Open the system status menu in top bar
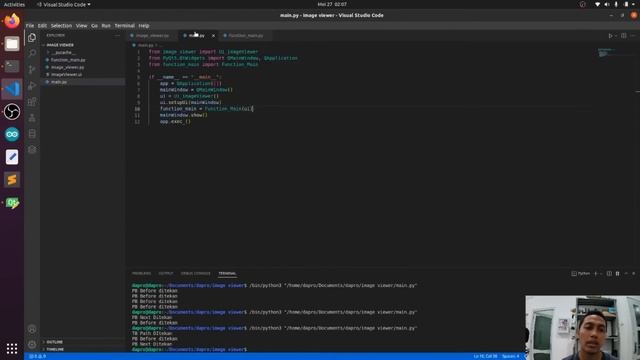This screenshot has width=640, height=360. click(x=616, y=4)
